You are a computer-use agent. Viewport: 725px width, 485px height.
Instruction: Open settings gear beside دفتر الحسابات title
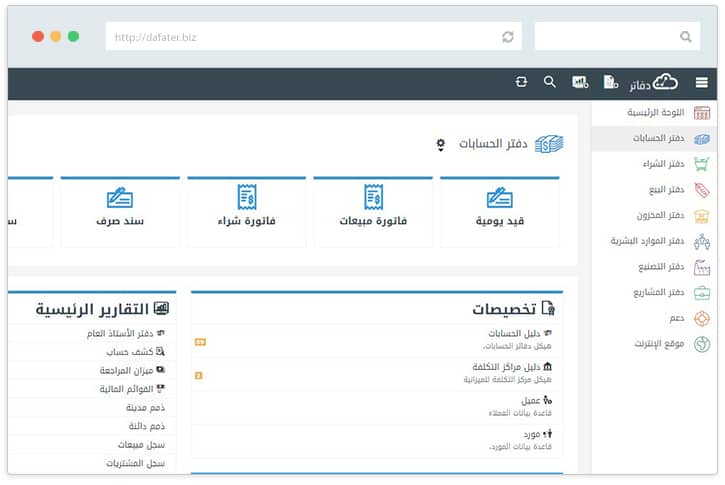tap(439, 145)
